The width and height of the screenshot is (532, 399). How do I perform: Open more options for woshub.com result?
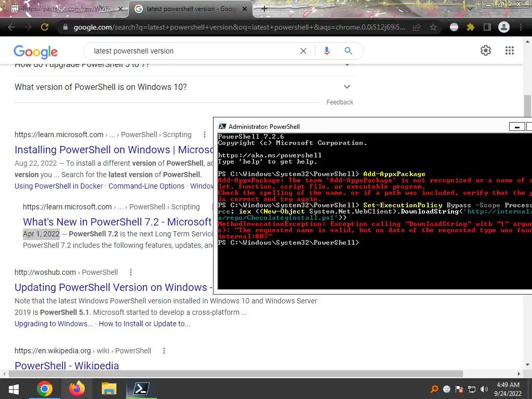(x=130, y=272)
